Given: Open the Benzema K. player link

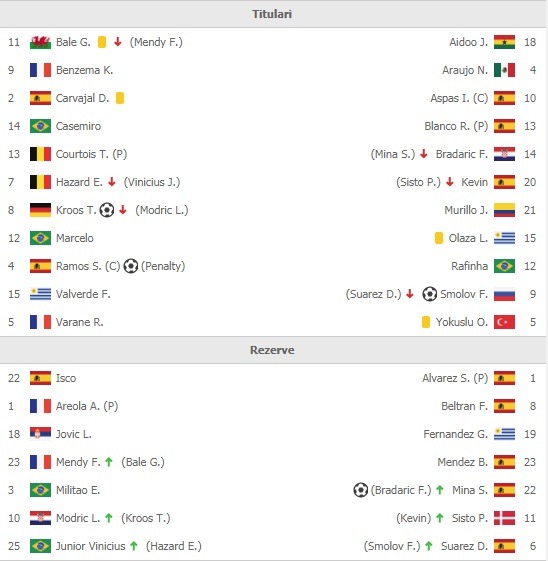Looking at the screenshot, I should tap(84, 70).
